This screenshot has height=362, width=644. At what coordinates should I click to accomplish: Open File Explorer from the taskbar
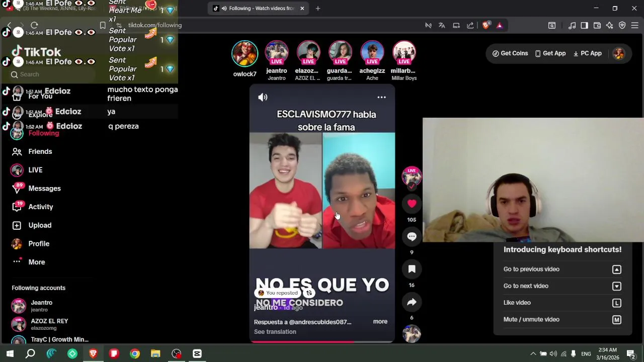point(155,353)
